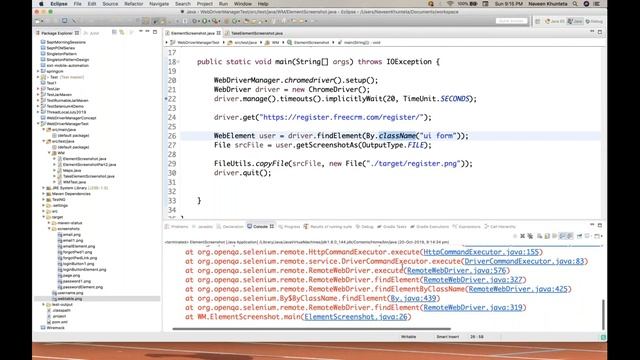Maximize the Package Explorer view
This screenshot has width=640, height=360.
[x=155, y=31]
